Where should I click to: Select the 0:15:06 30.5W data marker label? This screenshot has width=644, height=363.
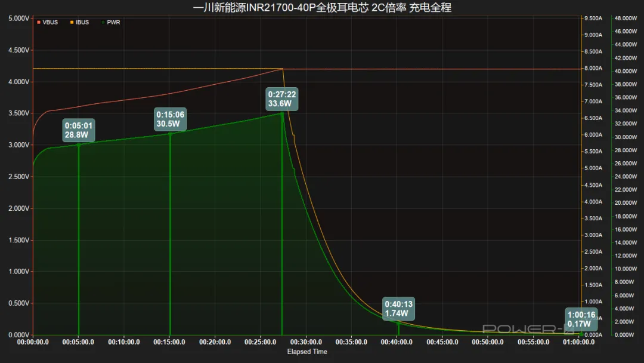point(170,119)
